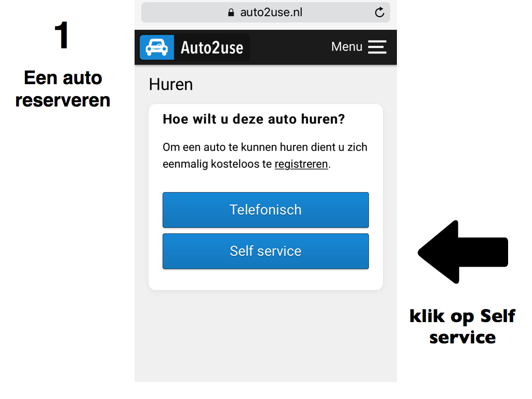
Task: Click the blue car logo icon
Action: tap(157, 47)
